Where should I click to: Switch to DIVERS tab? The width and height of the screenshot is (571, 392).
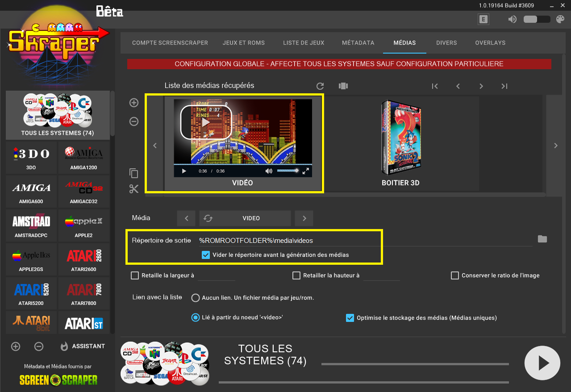point(446,43)
